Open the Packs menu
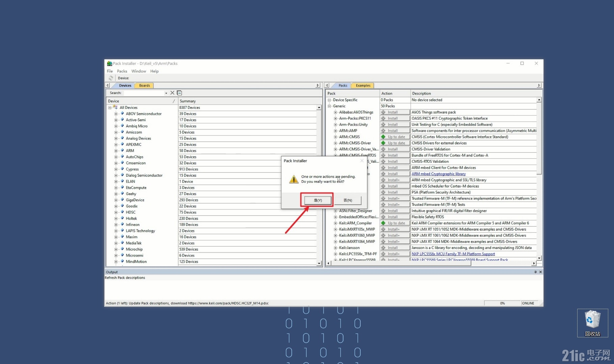The width and height of the screenshot is (614, 364). (x=122, y=71)
